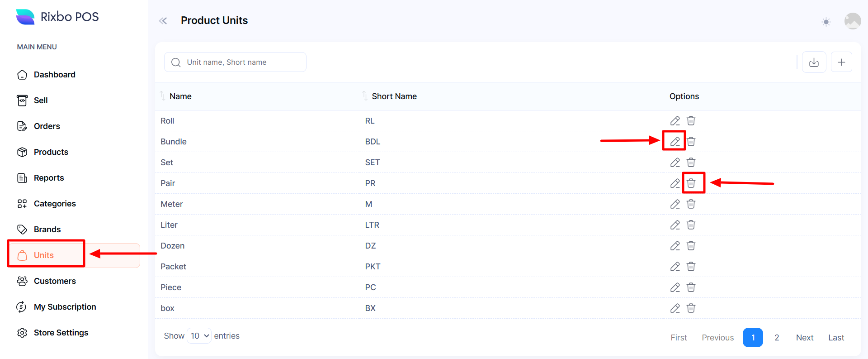This screenshot has height=359, width=868.
Task: Click the Next pagination link
Action: pyautogui.click(x=804, y=338)
